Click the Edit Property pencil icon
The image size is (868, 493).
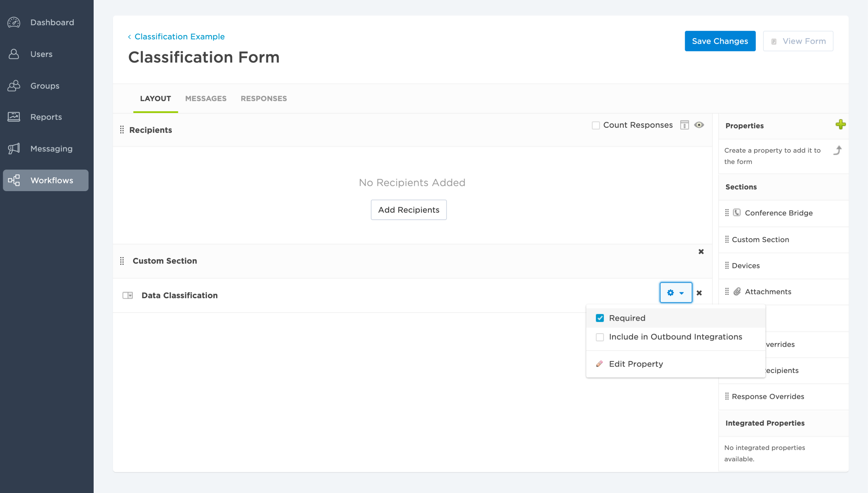tap(599, 364)
